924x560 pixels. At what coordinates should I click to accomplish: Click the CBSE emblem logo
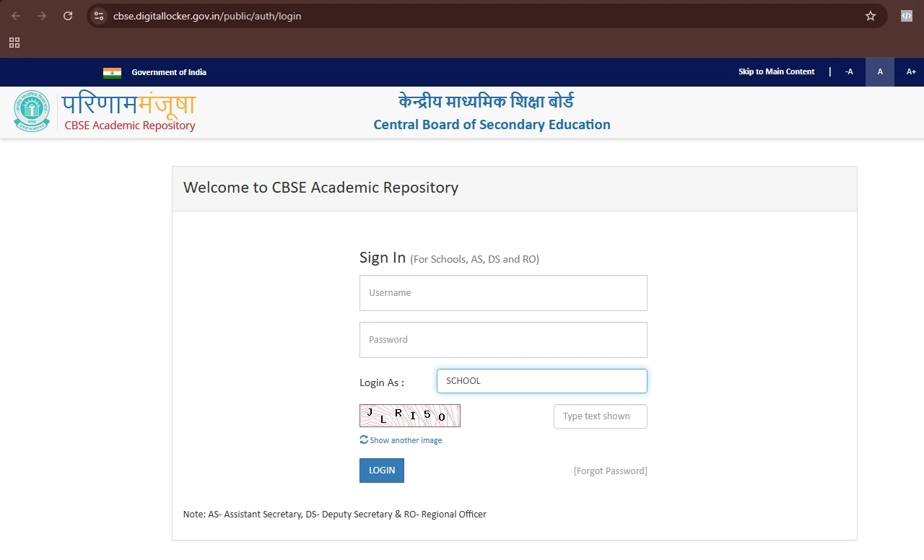pos(32,111)
